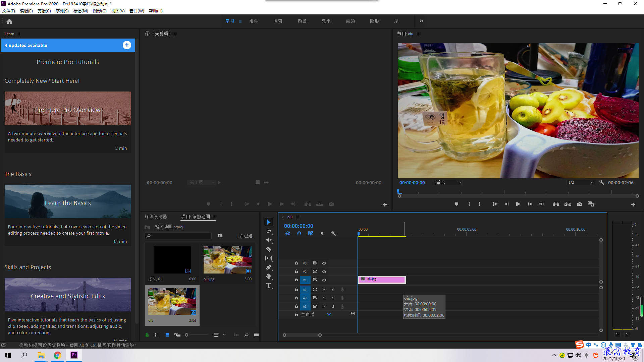This screenshot has width=644, height=362.
Task: Open the program zoom level dropdown 适合
Action: pyautogui.click(x=448, y=183)
